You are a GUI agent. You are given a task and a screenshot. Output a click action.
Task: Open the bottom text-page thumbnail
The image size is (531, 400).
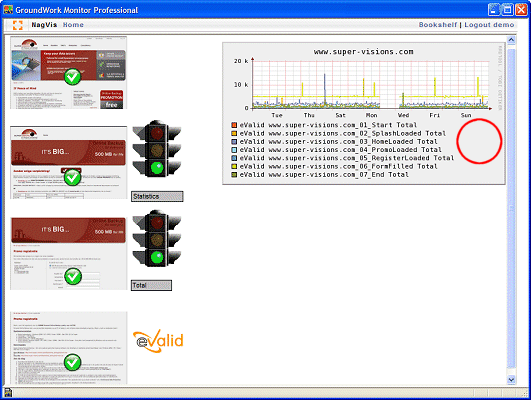(69, 348)
